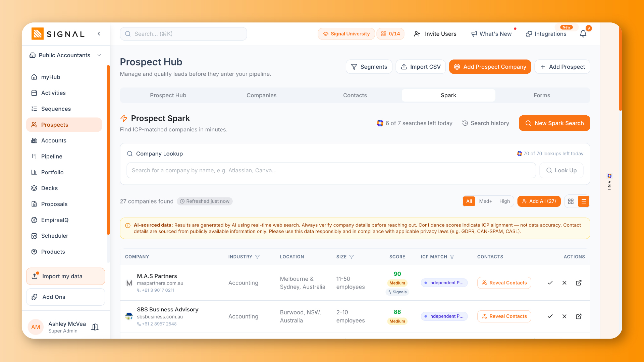Click Import my data
This screenshot has height=362, width=644.
pos(66,276)
